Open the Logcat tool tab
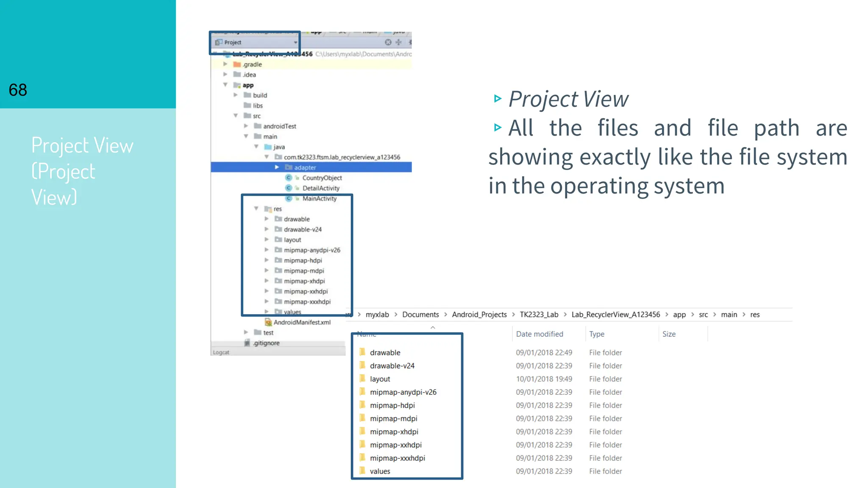 point(221,352)
